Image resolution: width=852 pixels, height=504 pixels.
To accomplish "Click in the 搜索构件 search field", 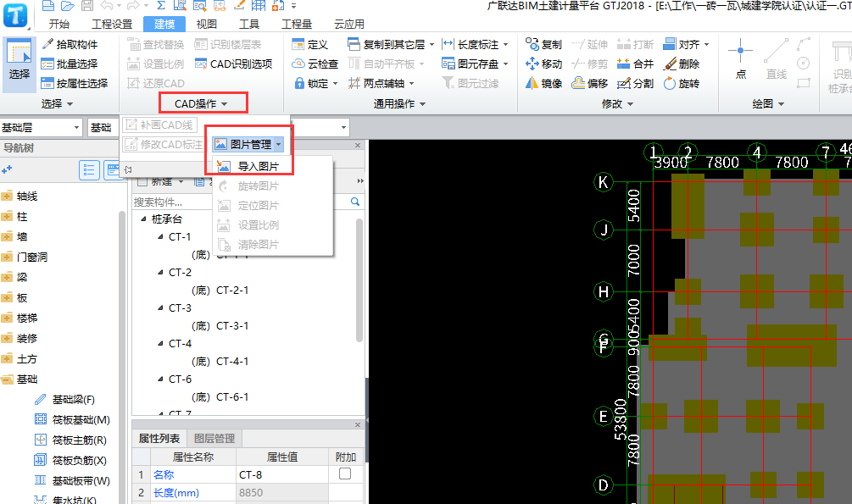I will (241, 202).
